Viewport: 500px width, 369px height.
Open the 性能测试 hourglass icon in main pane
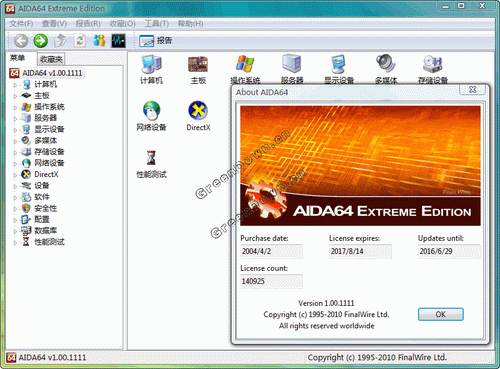[x=151, y=164]
